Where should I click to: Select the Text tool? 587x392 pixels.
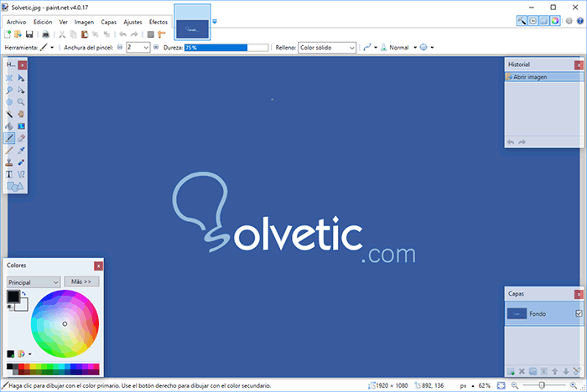[9, 174]
